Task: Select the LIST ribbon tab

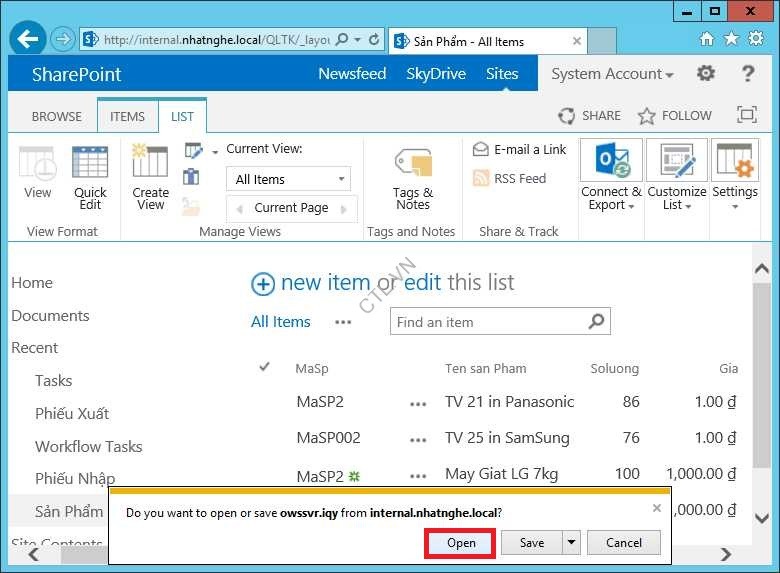Action: point(182,116)
